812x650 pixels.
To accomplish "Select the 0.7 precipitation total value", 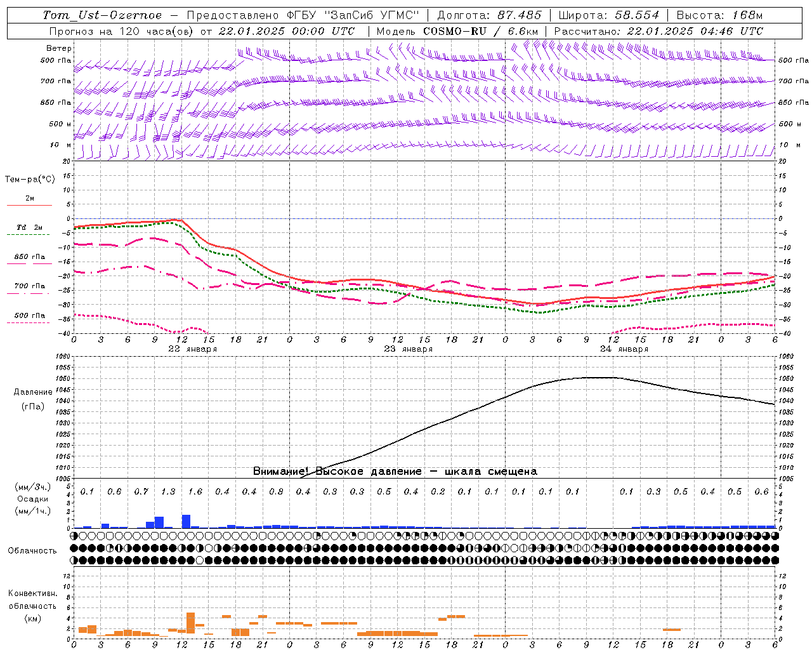I will click(x=141, y=492).
